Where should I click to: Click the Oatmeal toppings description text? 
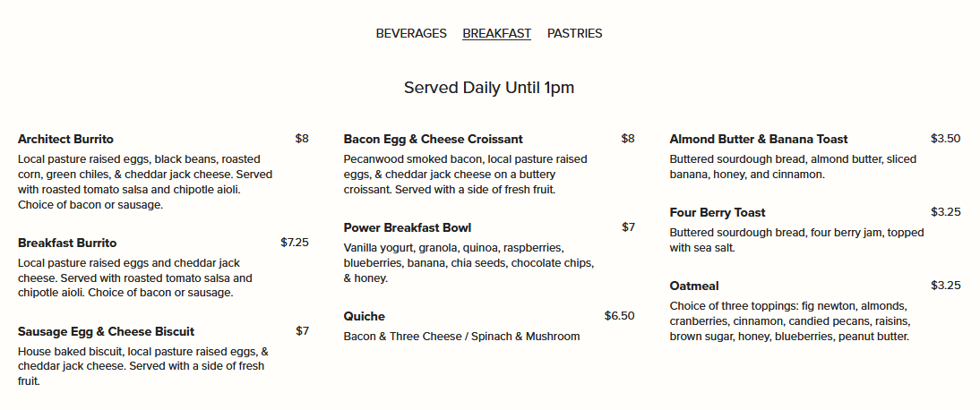[789, 321]
